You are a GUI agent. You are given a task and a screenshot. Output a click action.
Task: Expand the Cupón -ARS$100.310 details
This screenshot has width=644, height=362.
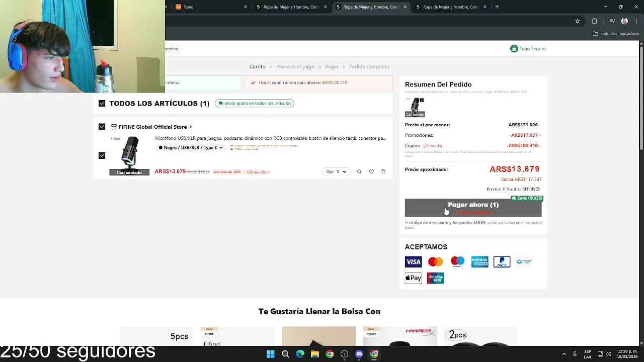point(540,146)
